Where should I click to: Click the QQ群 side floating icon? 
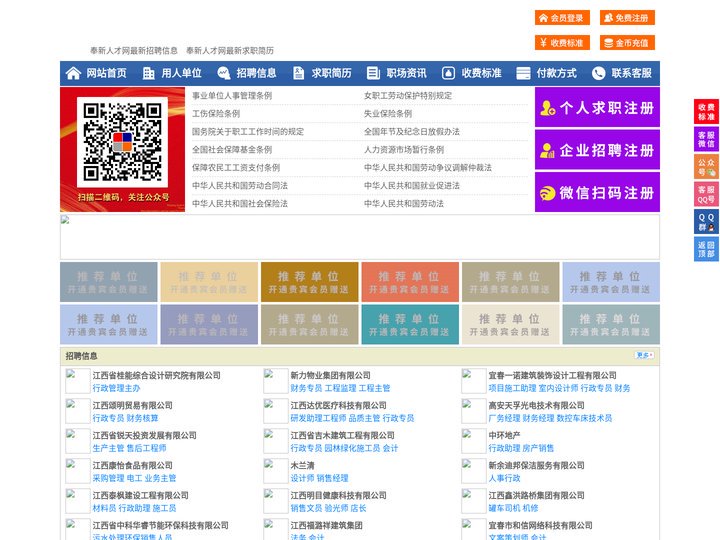click(x=706, y=222)
